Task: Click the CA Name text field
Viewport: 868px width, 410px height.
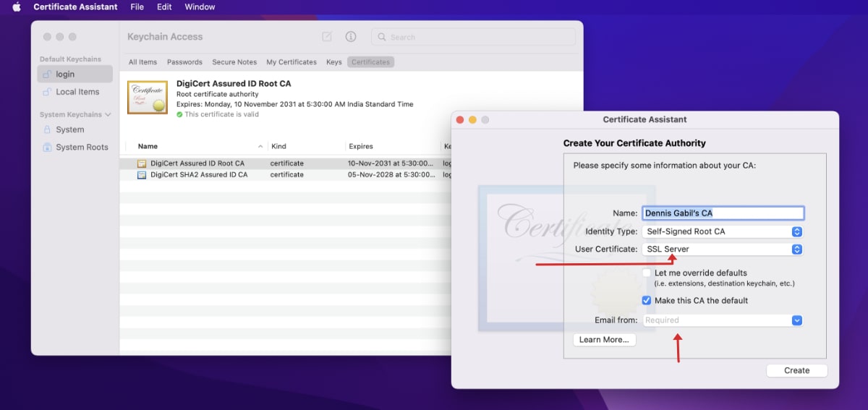Action: pyautogui.click(x=722, y=213)
